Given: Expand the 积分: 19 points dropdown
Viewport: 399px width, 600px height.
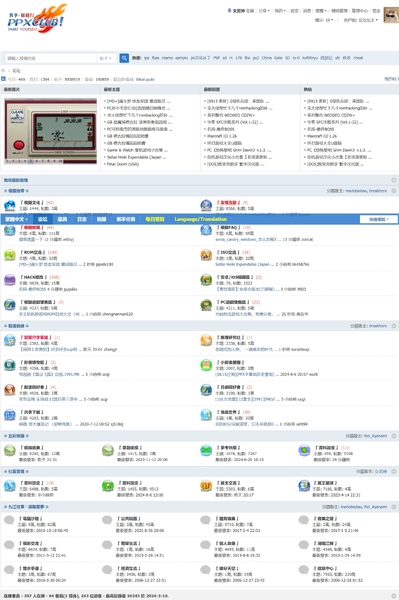Looking at the screenshot, I should point(324,20).
